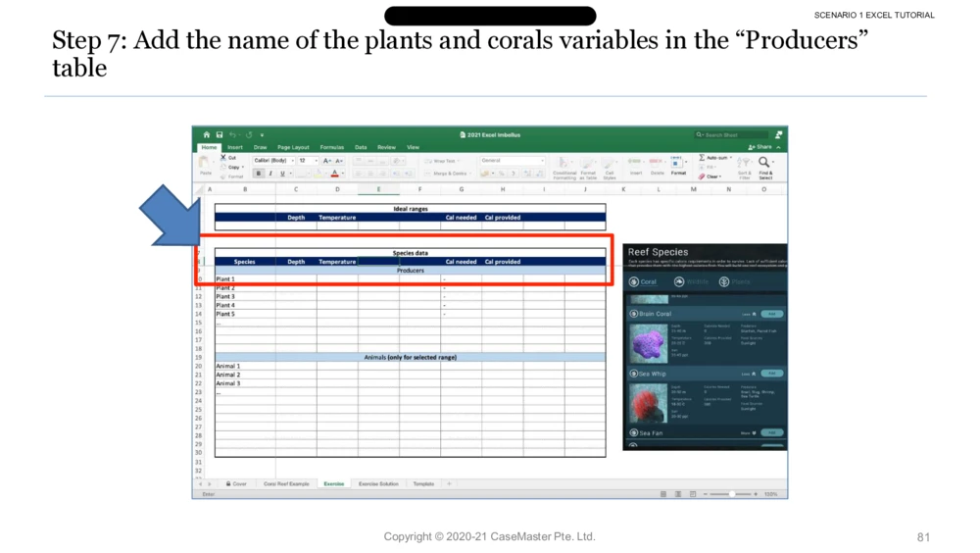Click the Italic formatting button
This screenshot has height=553, width=980.
coord(270,174)
